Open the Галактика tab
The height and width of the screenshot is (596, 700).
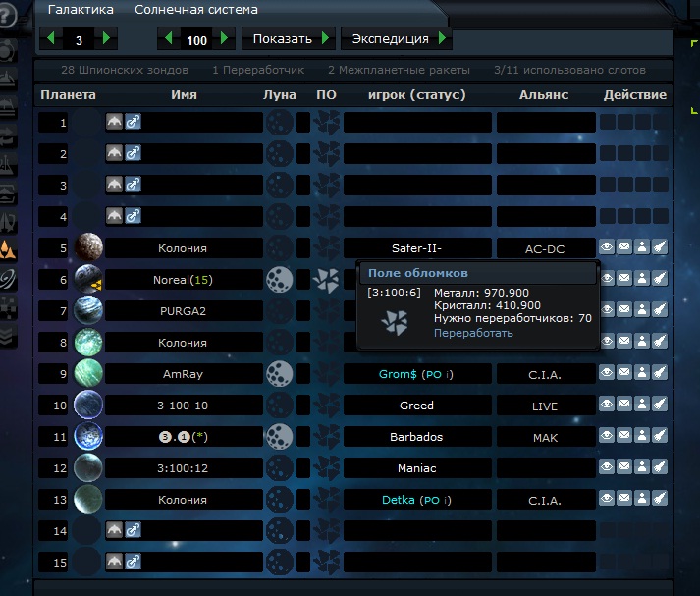[81, 10]
